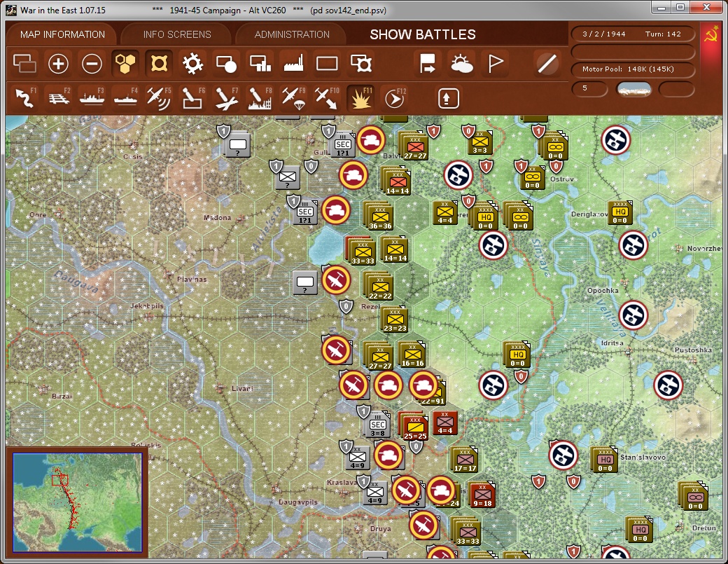Viewport: 728px width, 564px height.
Task: Click the Plavinas town label
Action: click(x=192, y=280)
